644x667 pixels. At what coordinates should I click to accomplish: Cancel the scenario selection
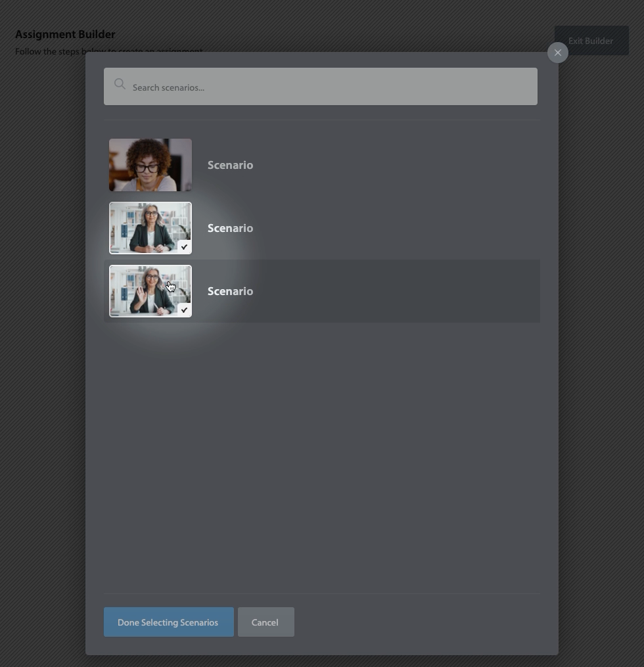pyautogui.click(x=265, y=622)
